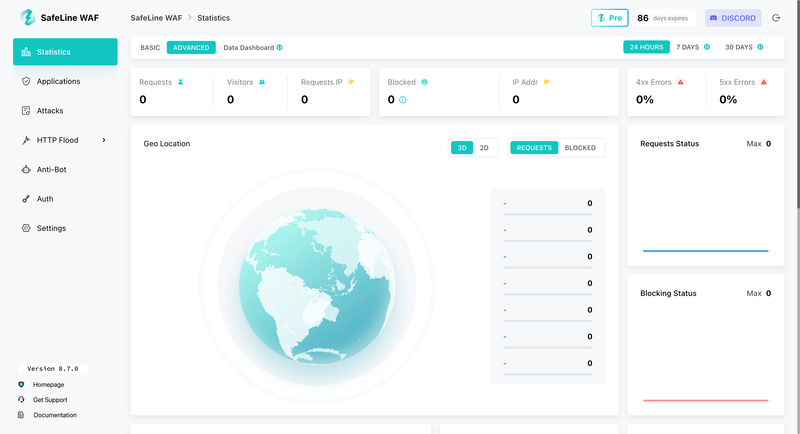Click the Requests Status heading
Screen dimensions: 800x434
[x=669, y=144]
